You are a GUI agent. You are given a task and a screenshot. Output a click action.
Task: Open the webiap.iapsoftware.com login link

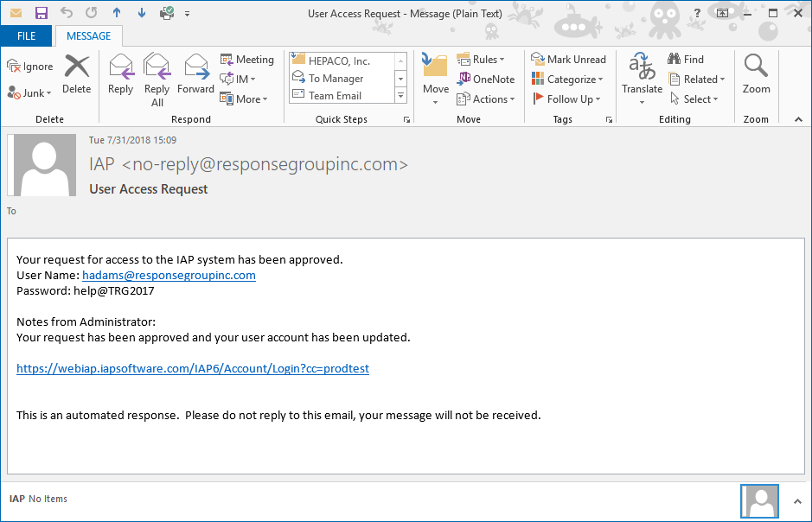(193, 368)
